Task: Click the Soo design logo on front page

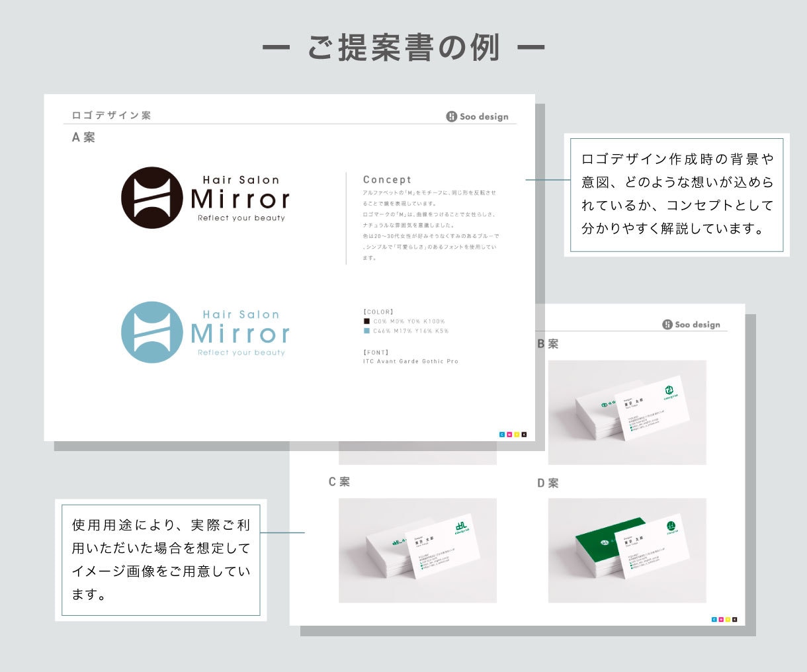Action: [x=477, y=116]
